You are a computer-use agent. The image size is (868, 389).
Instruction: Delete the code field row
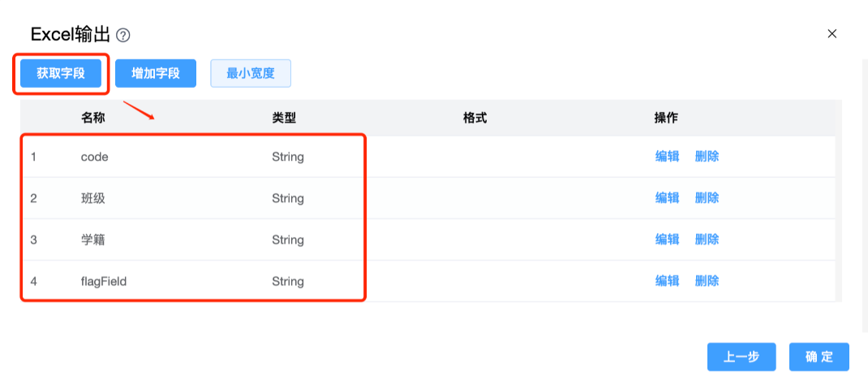point(707,157)
